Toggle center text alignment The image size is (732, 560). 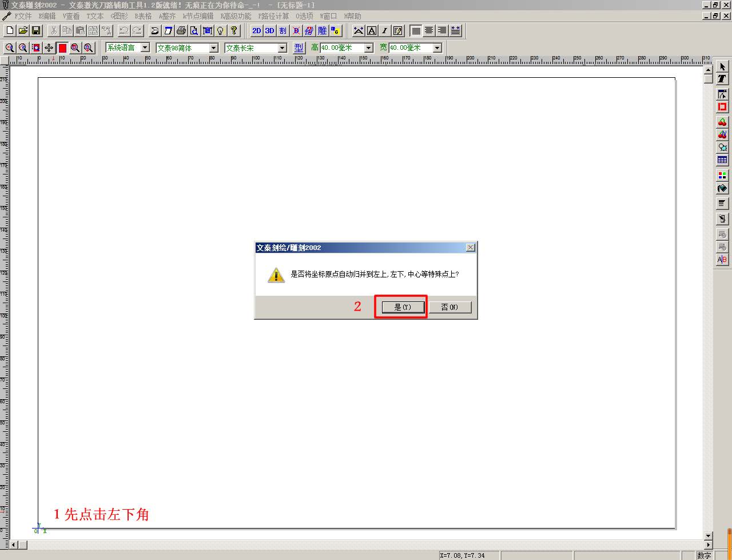coord(429,30)
